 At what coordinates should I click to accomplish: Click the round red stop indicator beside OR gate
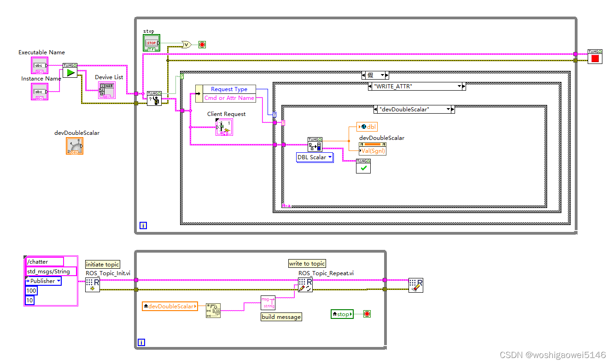[201, 44]
